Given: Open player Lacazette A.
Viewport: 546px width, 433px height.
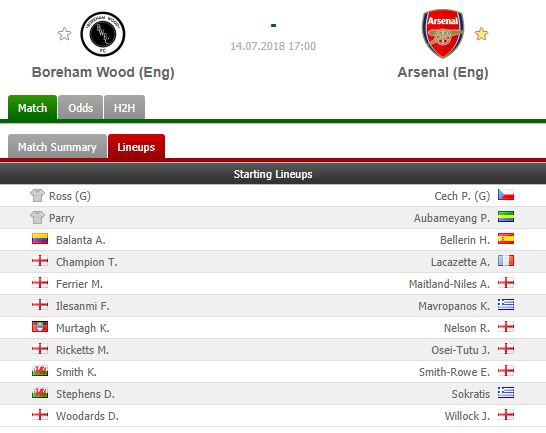Looking at the screenshot, I should (x=460, y=262).
